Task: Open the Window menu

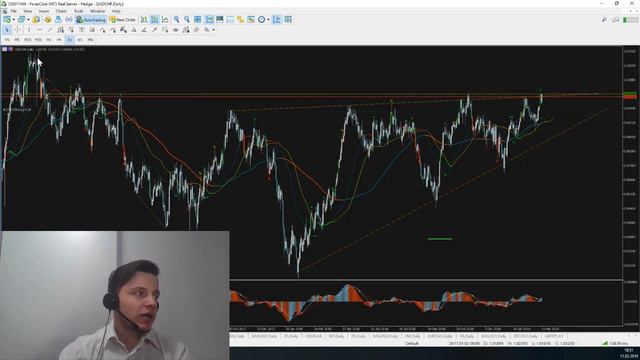Action: (97, 11)
